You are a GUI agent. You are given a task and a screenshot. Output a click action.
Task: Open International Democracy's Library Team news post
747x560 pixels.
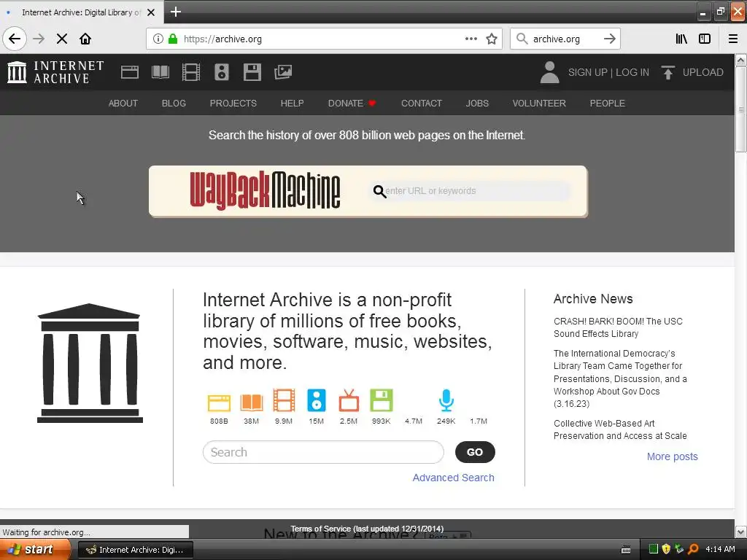pos(620,378)
